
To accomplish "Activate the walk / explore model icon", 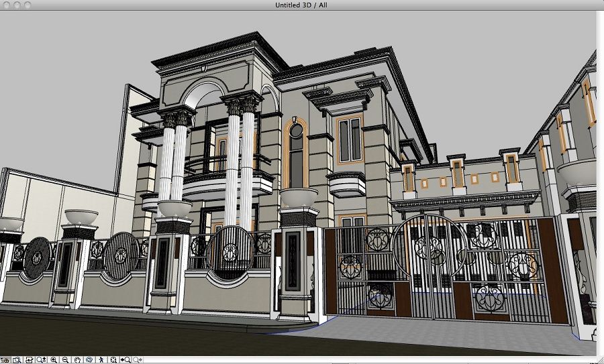I will [101, 360].
